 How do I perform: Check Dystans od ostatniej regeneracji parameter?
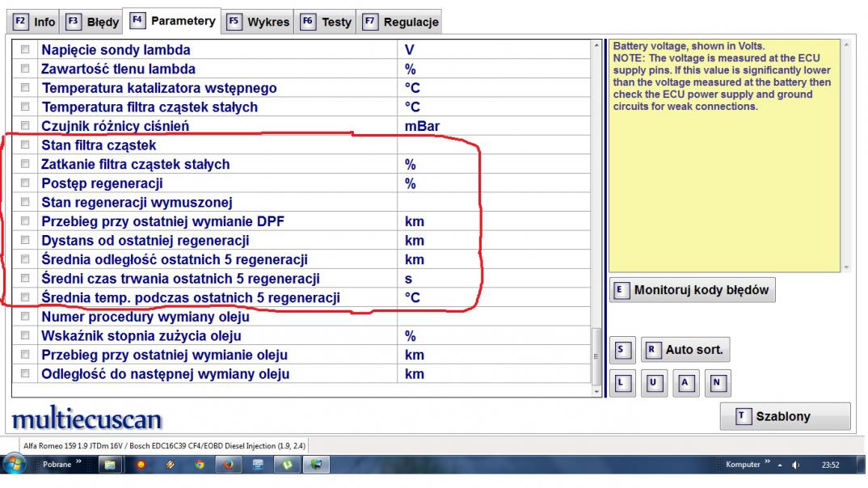(x=25, y=241)
